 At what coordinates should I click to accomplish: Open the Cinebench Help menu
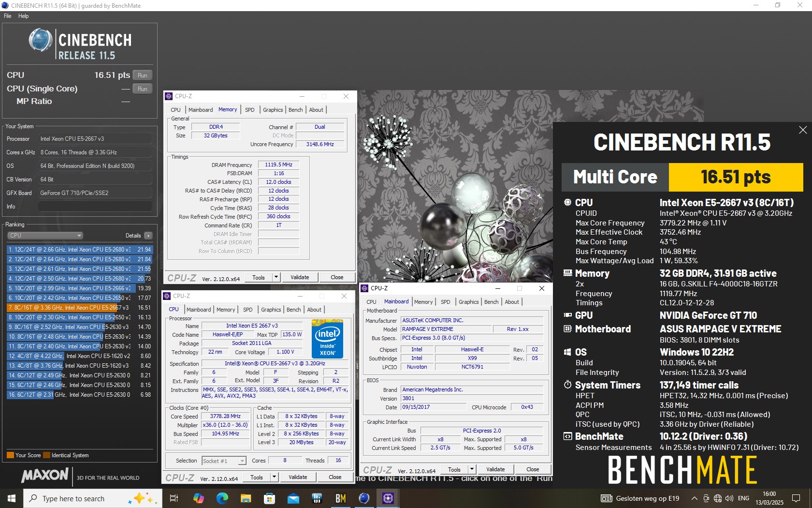(x=23, y=16)
